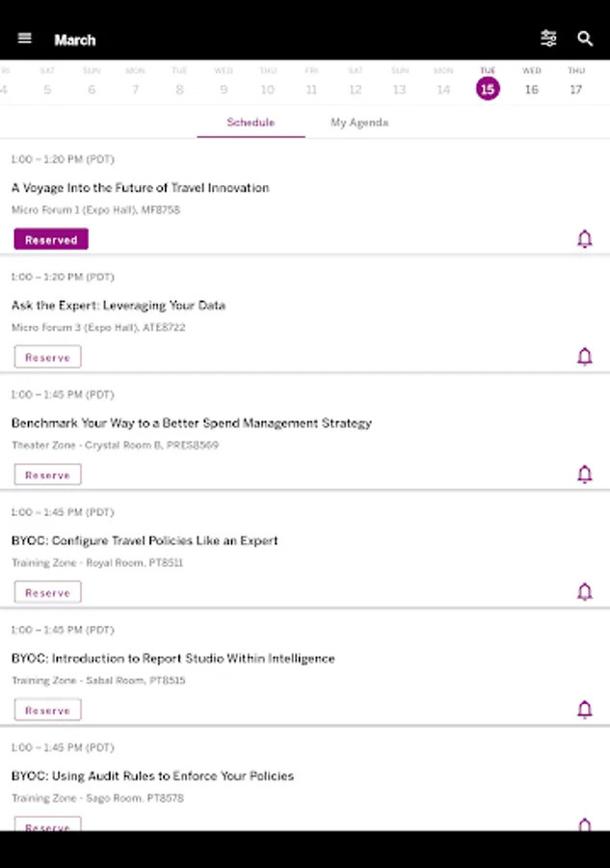Reserve the Benchmark Your Way session
Viewport: 610px width, 868px height.
47,475
